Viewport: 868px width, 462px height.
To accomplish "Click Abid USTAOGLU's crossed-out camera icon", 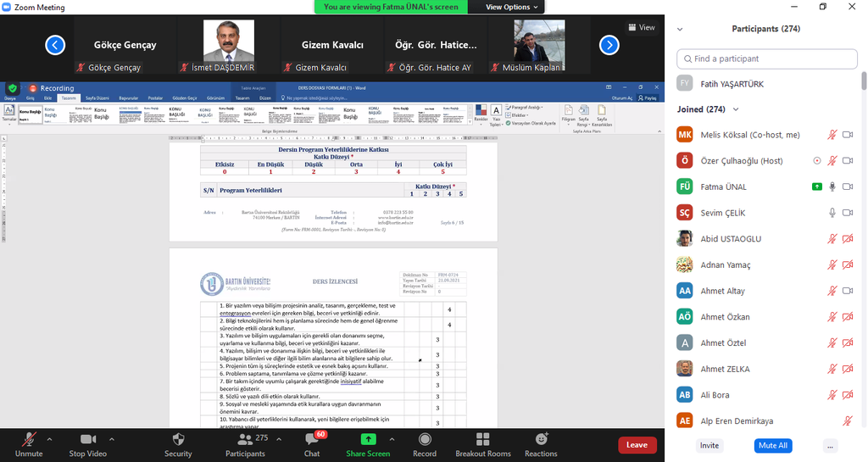I will (x=848, y=238).
